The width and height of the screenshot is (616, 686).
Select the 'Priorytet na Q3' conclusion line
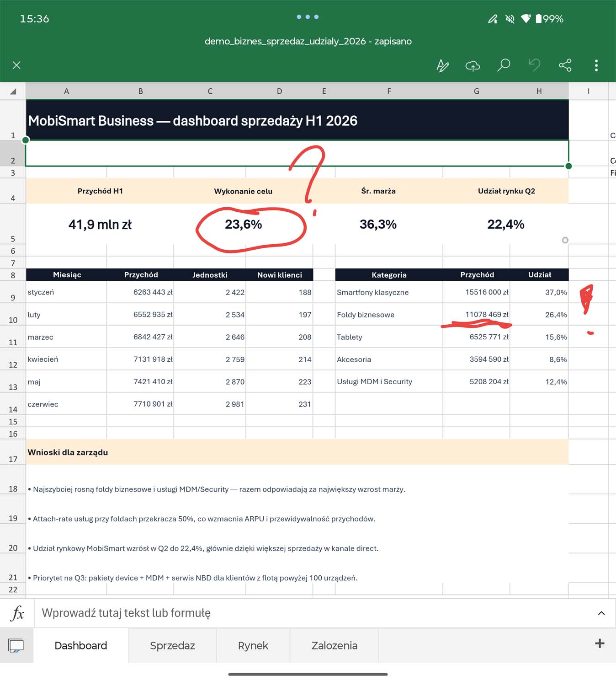click(x=192, y=578)
